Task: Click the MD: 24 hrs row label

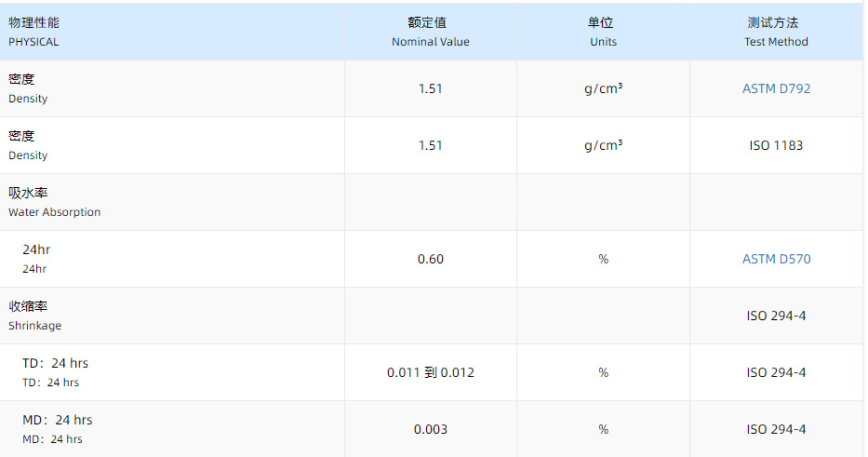Action: click(x=57, y=429)
